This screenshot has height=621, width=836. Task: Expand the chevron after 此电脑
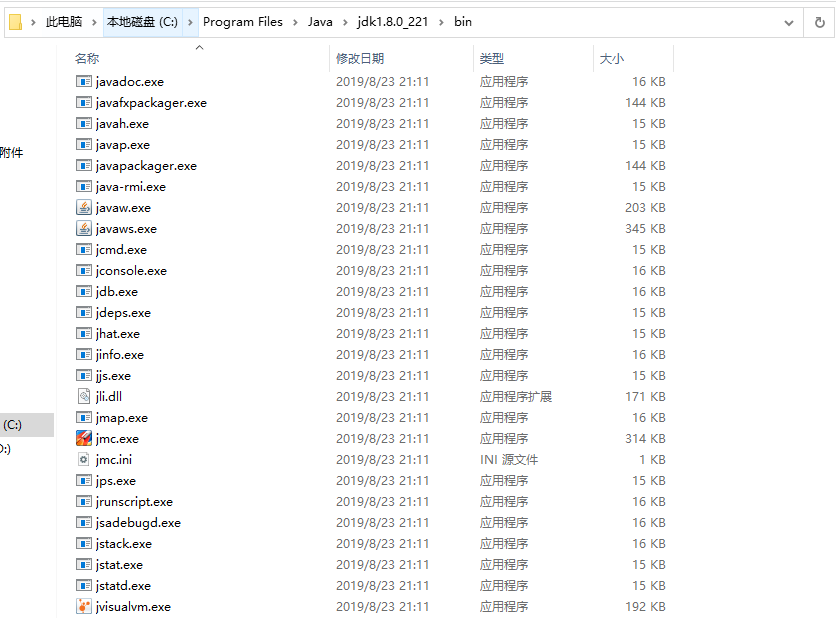pyautogui.click(x=94, y=22)
